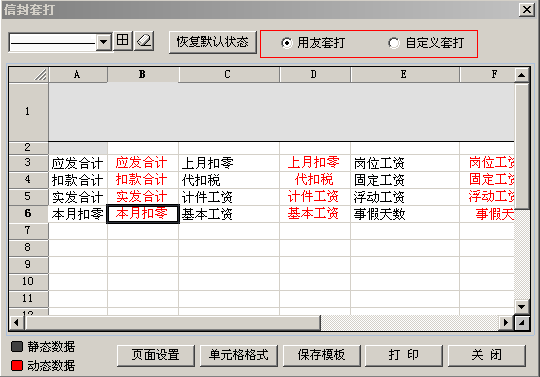Screen dimensions: 540x377
Task: Click column C header
Action: 228,74
